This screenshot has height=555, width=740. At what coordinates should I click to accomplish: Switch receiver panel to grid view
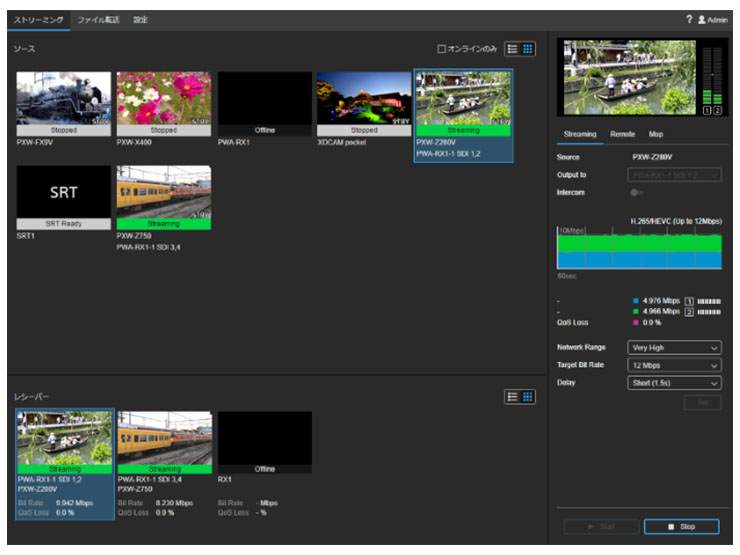pyautogui.click(x=528, y=397)
